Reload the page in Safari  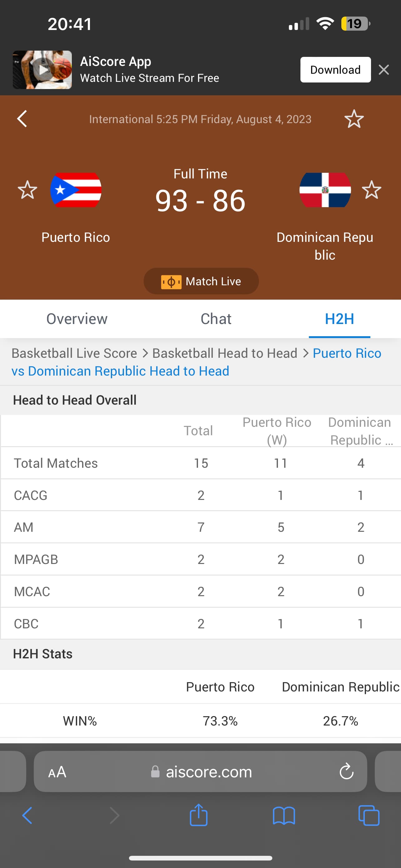pos(346,772)
